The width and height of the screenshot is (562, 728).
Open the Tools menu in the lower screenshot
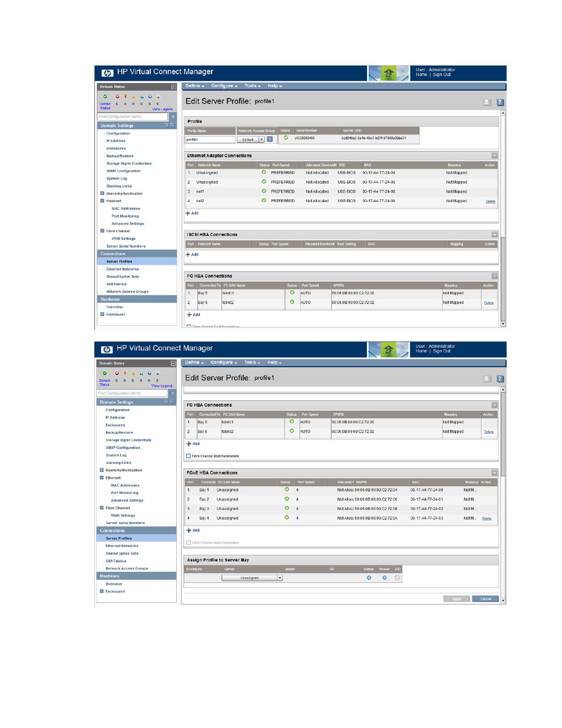(x=253, y=363)
